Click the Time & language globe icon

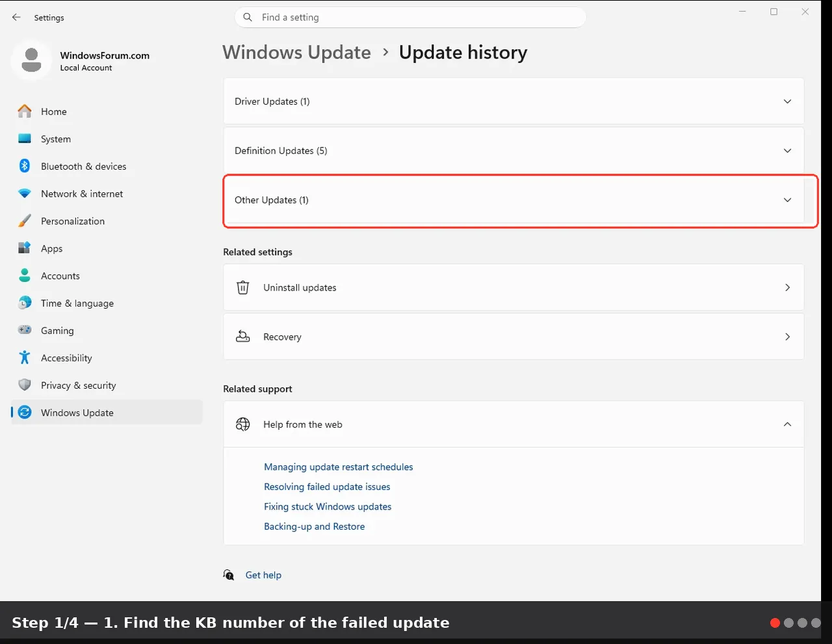tap(25, 303)
